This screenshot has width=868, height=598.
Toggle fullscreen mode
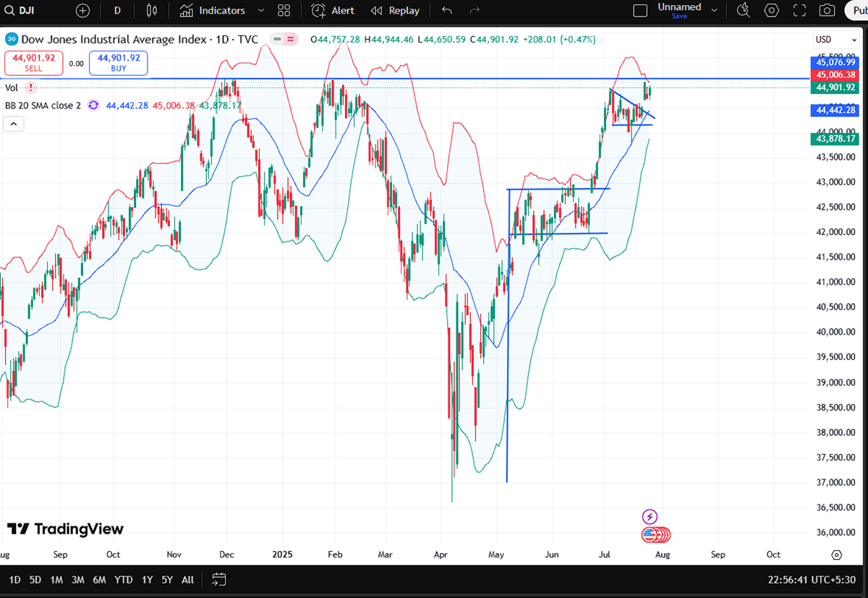click(799, 11)
